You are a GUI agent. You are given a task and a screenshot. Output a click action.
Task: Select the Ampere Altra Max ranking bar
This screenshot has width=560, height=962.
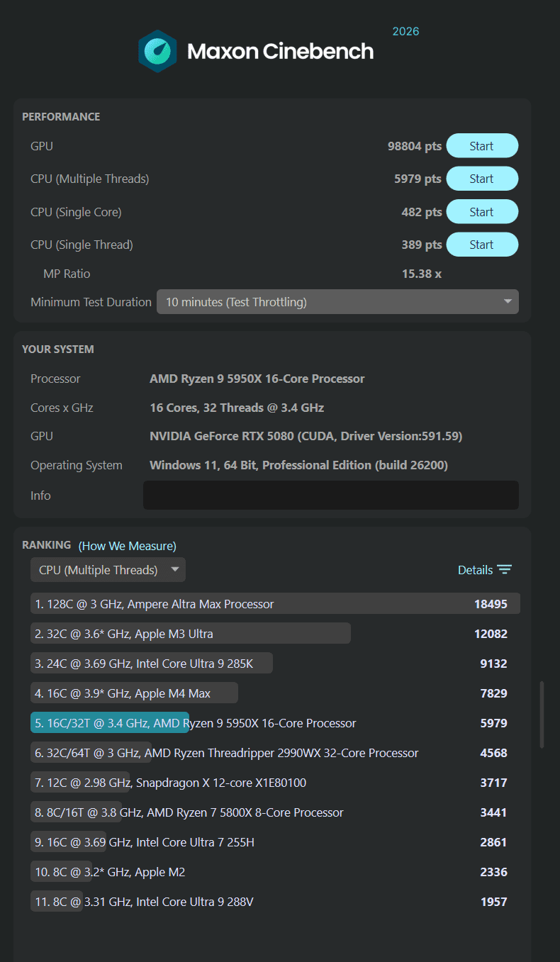(x=275, y=604)
